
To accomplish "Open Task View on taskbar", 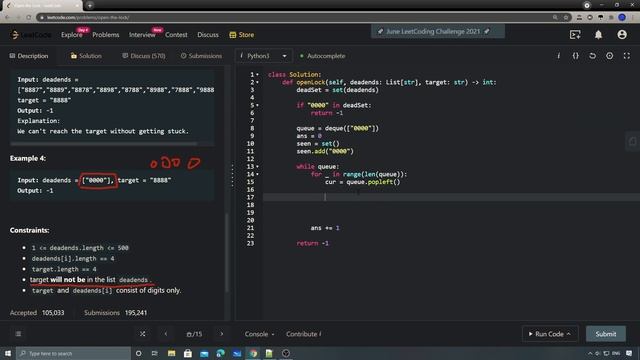I will 155,353.
